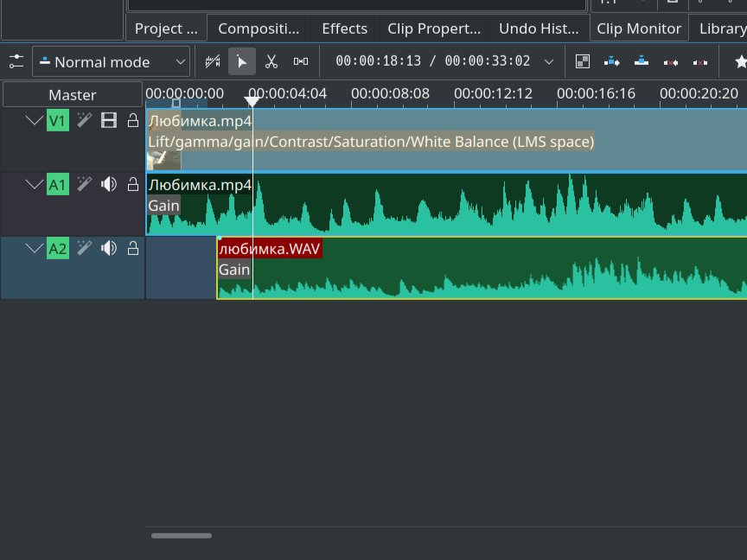Click the Gain effect label on A2 clip

tap(234, 270)
